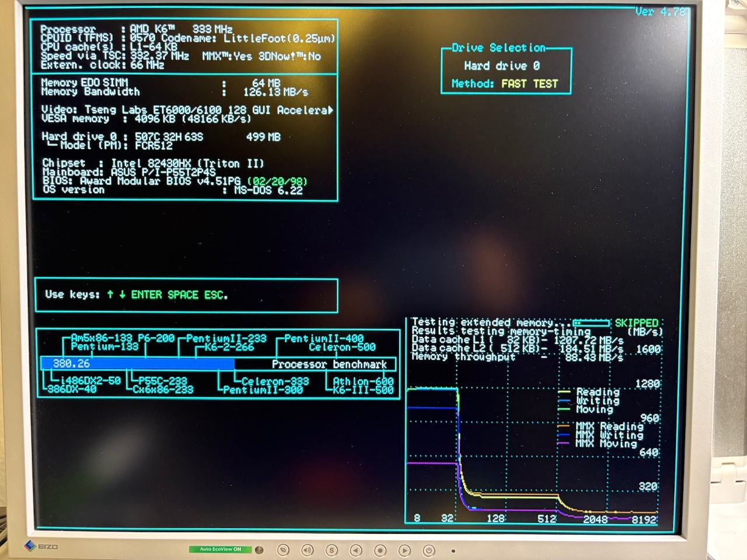Push the monitor left arrow button
This screenshot has width=747, height=560.
(356, 549)
